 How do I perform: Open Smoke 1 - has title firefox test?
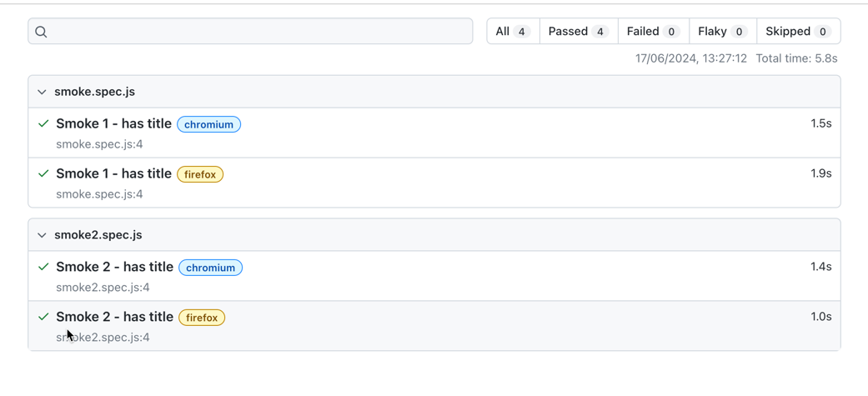coord(113,174)
